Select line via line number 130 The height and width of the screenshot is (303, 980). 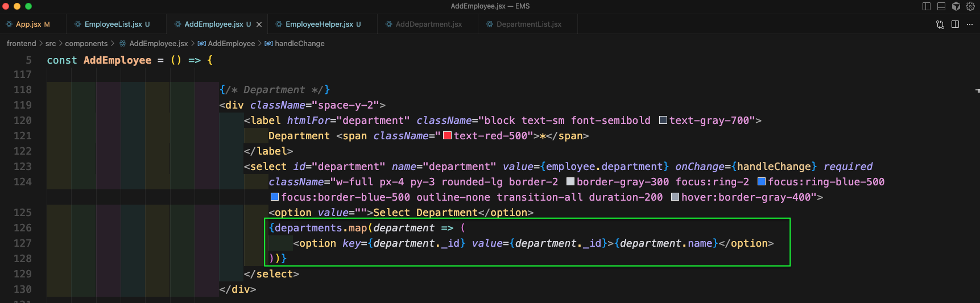coord(23,289)
